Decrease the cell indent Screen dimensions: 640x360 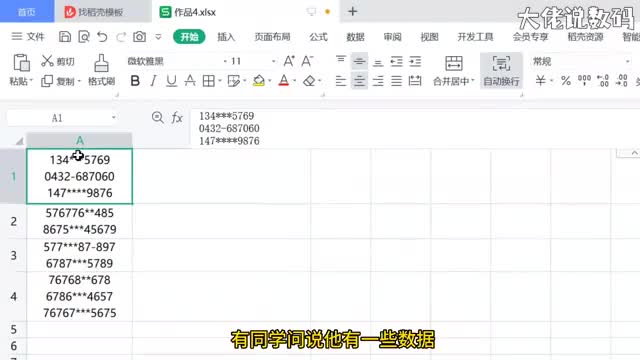(x=396, y=61)
